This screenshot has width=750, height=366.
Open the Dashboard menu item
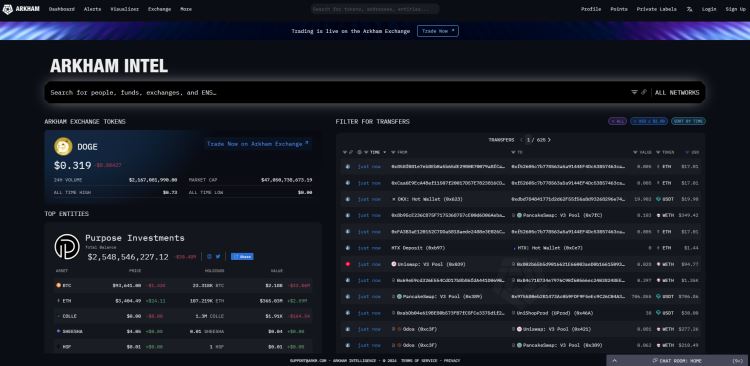pyautogui.click(x=62, y=9)
